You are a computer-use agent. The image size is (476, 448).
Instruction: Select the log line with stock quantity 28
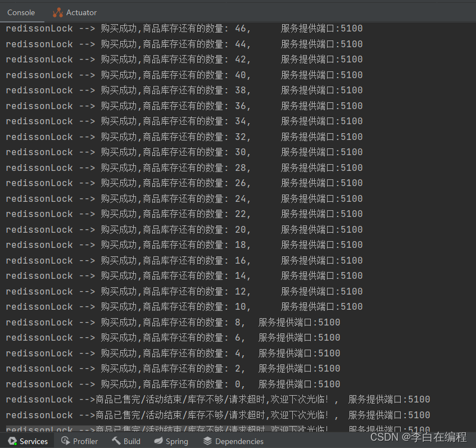coord(184,168)
